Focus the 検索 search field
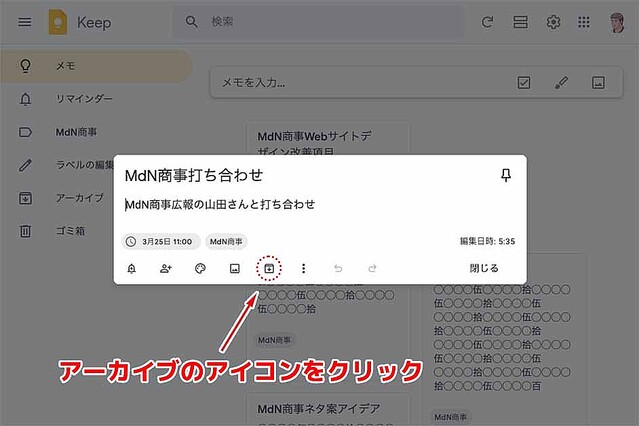The image size is (639, 426). tap(318, 22)
